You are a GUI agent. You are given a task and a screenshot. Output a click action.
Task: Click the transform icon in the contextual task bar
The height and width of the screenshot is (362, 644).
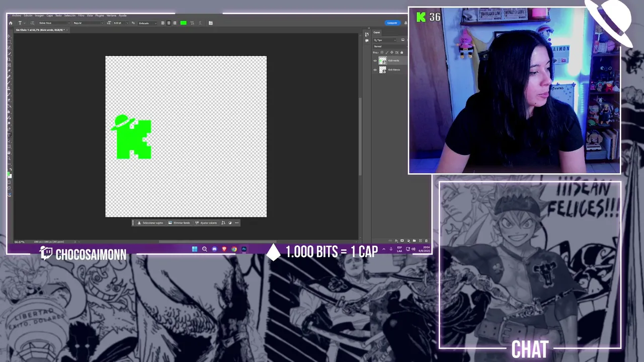[x=223, y=223]
